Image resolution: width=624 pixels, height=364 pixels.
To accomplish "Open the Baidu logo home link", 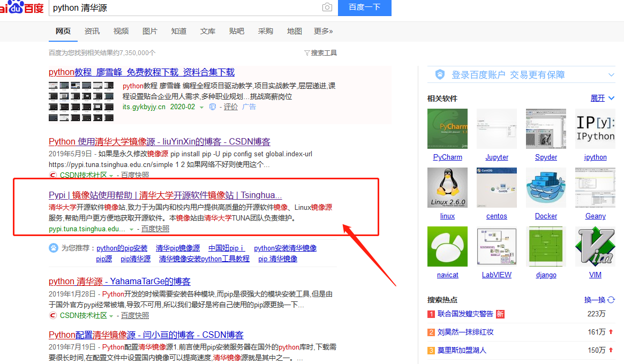I will (22, 7).
